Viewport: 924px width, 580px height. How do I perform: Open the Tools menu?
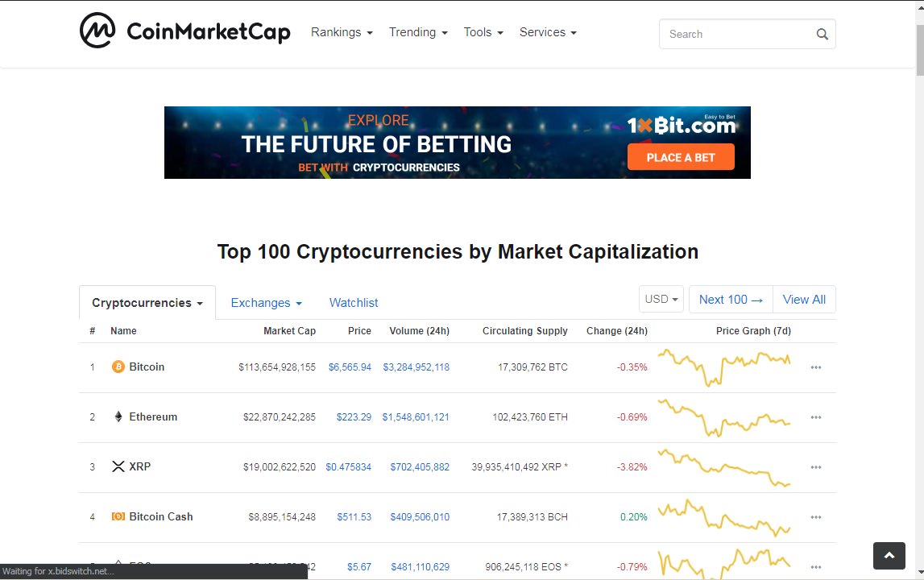483,32
